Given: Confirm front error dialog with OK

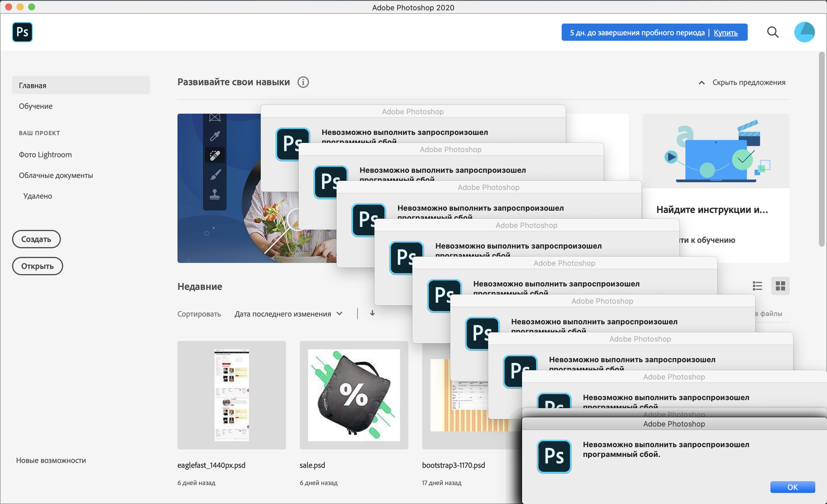Looking at the screenshot, I should coord(793,487).
